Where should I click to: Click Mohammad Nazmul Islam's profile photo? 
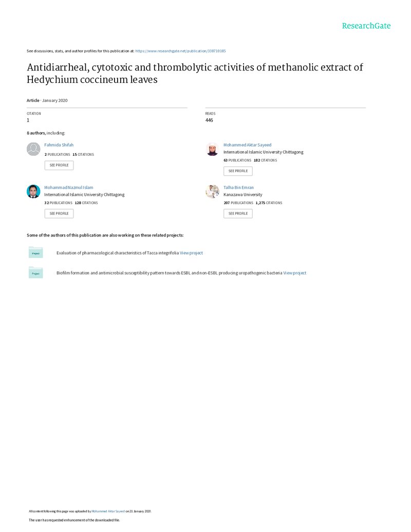click(33, 191)
